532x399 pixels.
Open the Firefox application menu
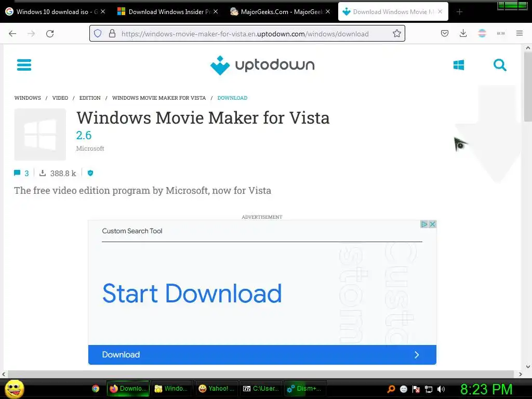[520, 33]
